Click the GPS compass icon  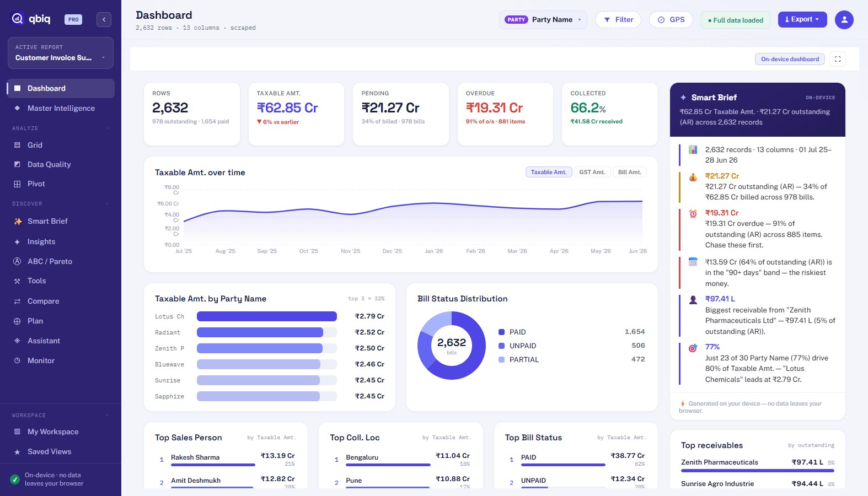[x=661, y=20]
